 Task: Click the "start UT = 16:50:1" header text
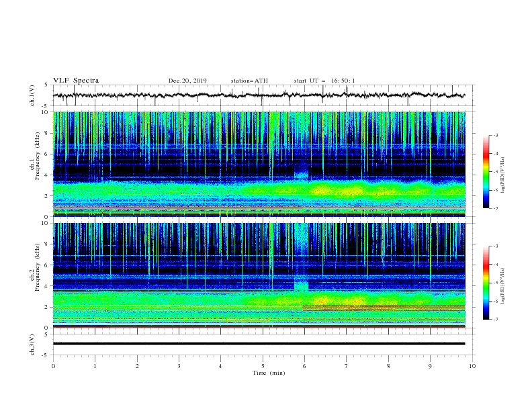324,81
